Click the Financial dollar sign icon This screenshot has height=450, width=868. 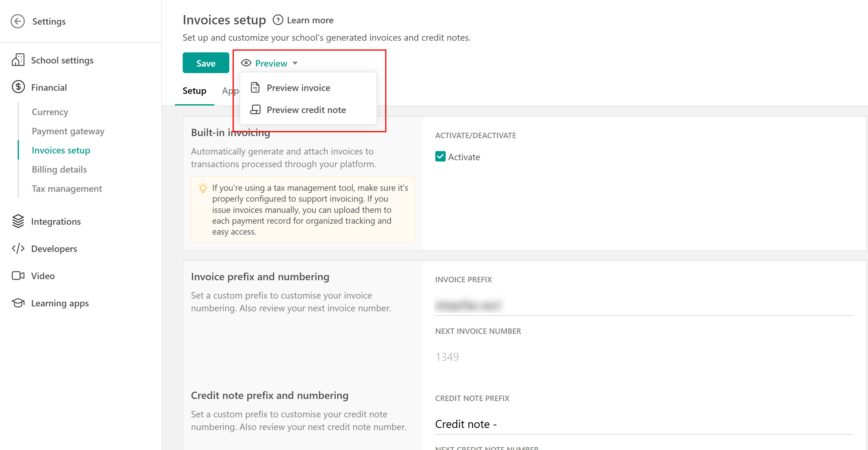pyautogui.click(x=18, y=87)
